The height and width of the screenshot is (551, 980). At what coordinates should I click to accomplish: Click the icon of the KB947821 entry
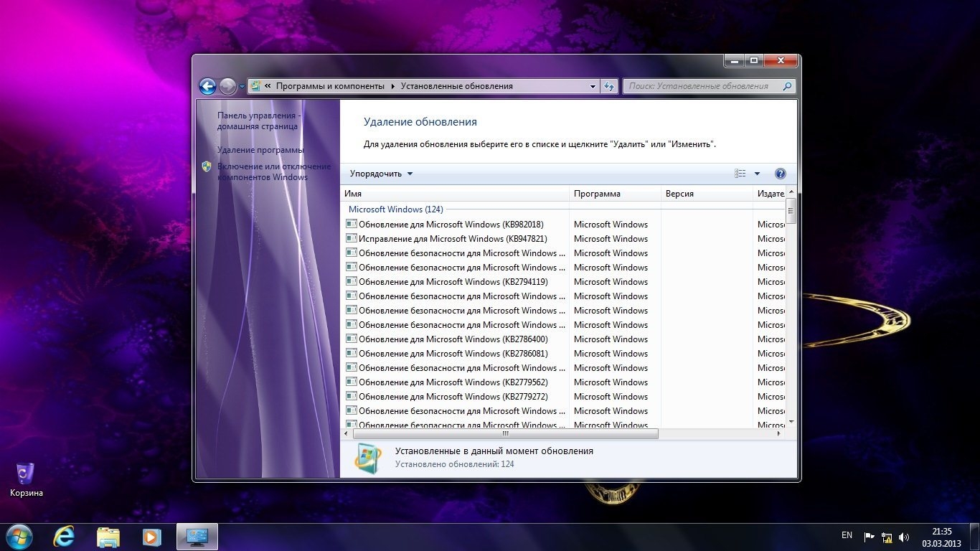[x=351, y=238]
